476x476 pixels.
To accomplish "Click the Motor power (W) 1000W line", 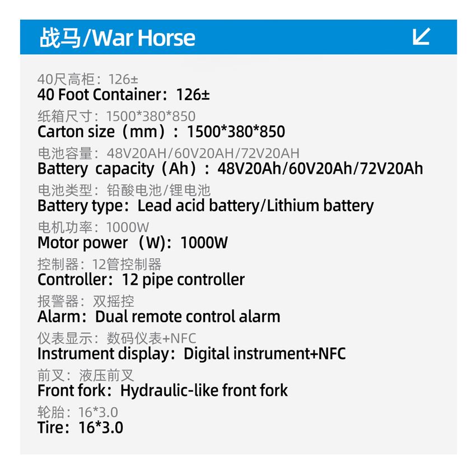I will (133, 242).
